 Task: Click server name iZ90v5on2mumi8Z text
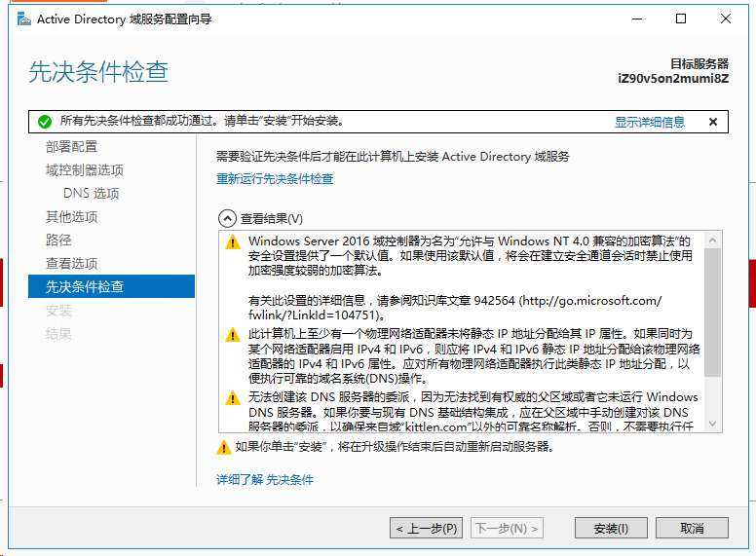coord(673,79)
